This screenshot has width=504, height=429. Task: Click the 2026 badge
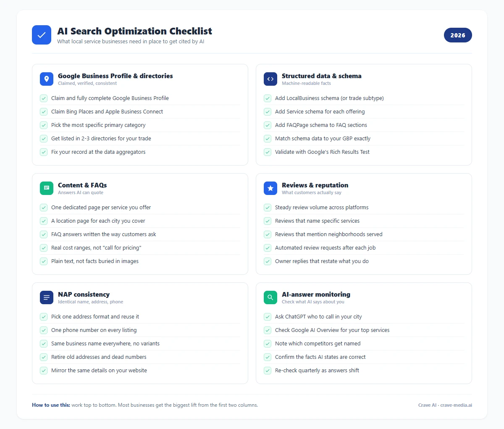[x=458, y=35]
